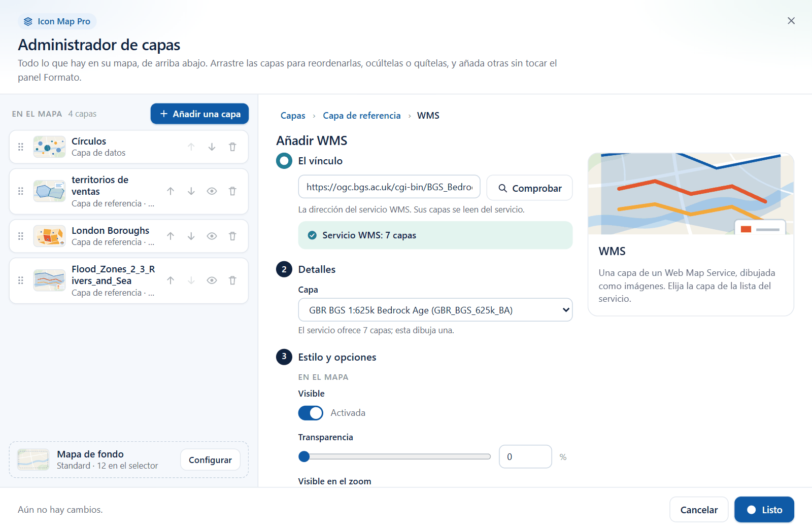Image resolution: width=812 pixels, height=531 pixels.
Task: Go to Capas in the breadcrumb
Action: click(x=293, y=116)
